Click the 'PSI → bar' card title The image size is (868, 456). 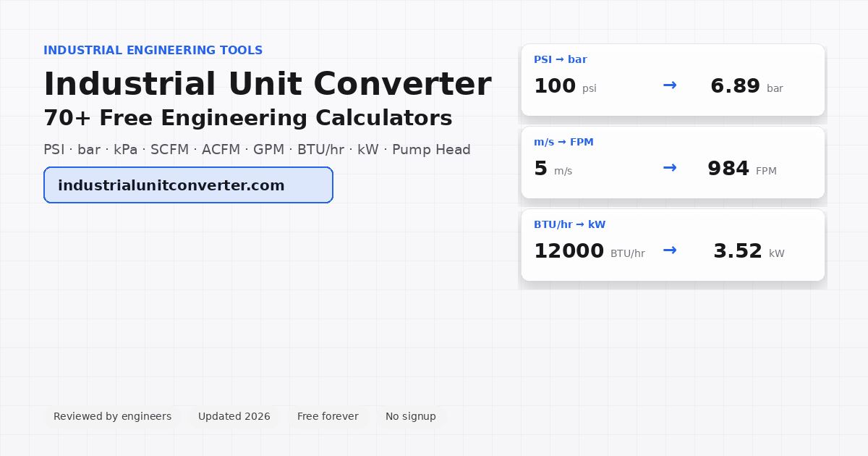[561, 59]
